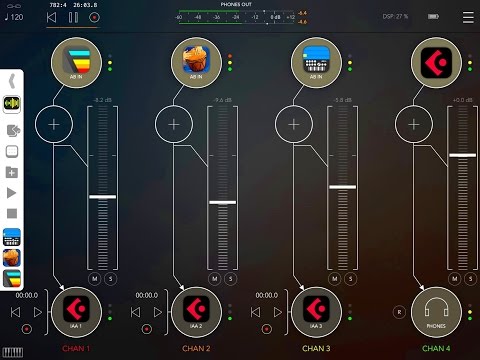Open the CHAN 2 muffin input app node
The image size is (480, 360).
[x=196, y=62]
